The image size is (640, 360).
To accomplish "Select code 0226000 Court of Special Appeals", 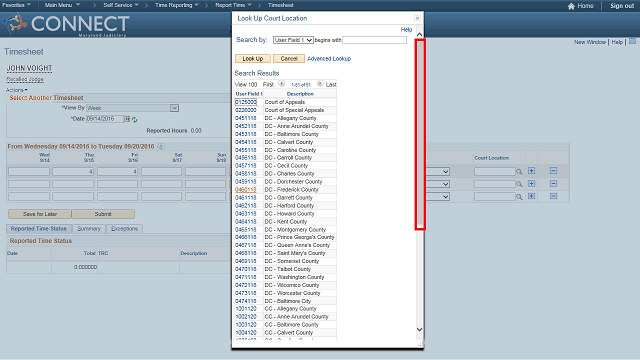I will [x=246, y=110].
